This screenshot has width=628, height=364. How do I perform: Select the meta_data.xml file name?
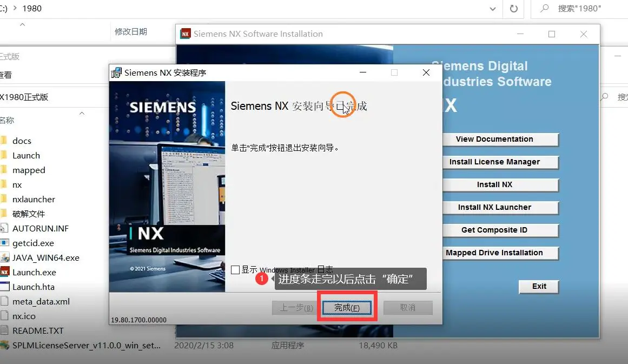click(x=41, y=302)
